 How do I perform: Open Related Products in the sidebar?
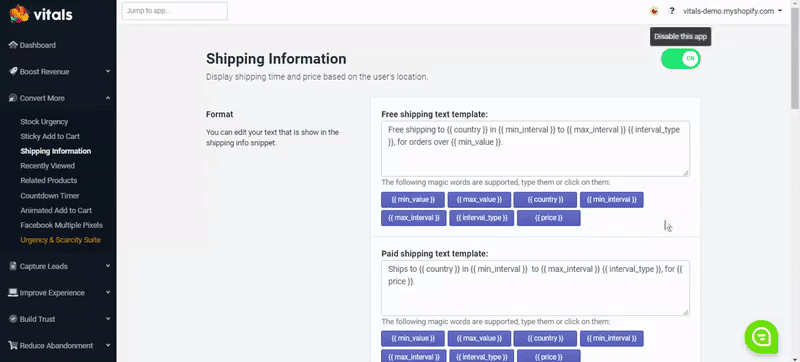(48, 180)
